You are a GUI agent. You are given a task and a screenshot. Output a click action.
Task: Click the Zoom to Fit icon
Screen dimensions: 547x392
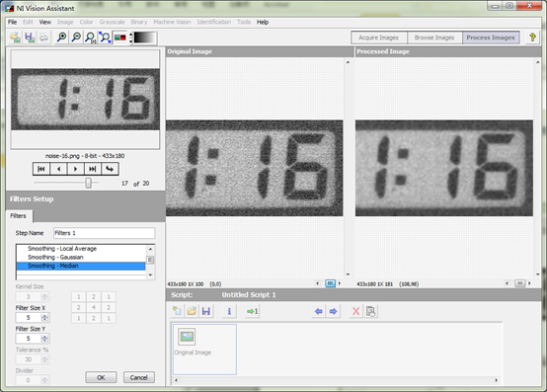click(105, 38)
